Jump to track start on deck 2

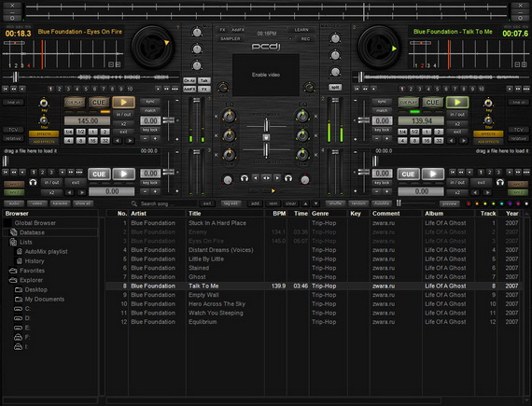[357, 89]
